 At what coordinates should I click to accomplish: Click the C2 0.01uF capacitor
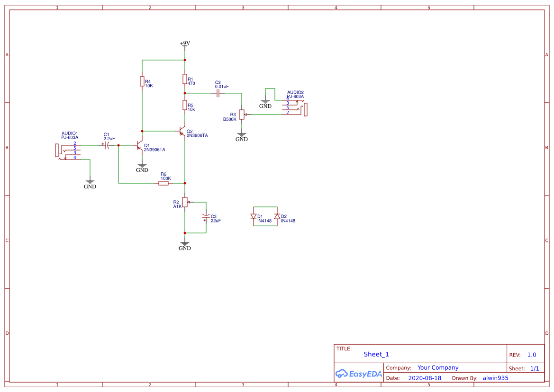click(218, 93)
